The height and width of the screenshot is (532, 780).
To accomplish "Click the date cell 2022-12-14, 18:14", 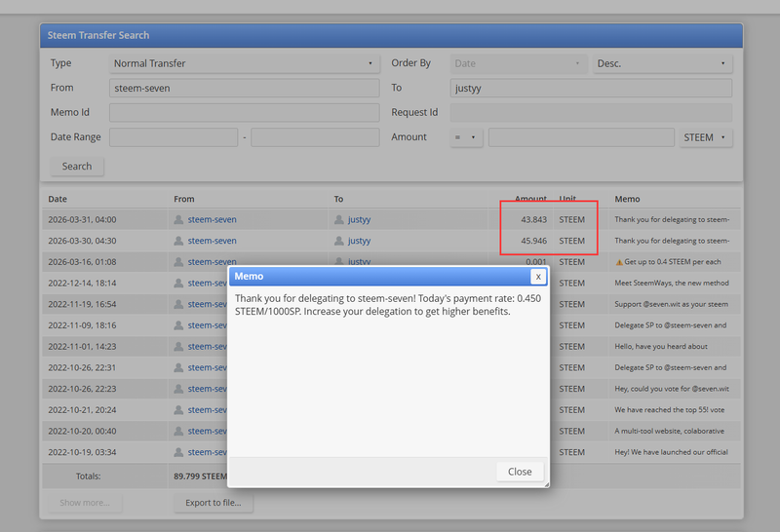I will pyautogui.click(x=82, y=283).
